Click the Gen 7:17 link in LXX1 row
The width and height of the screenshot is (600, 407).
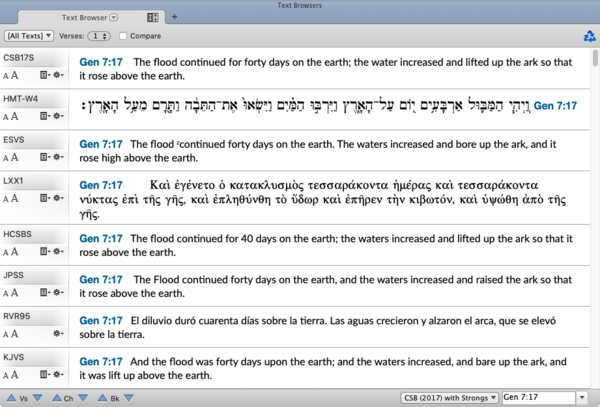click(101, 185)
